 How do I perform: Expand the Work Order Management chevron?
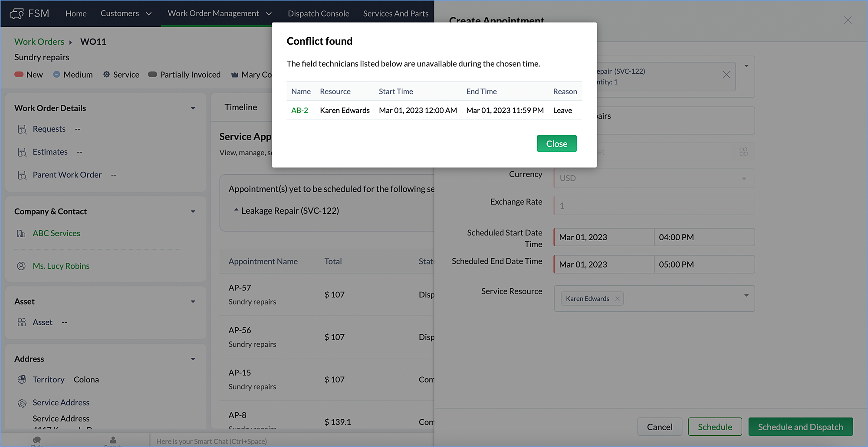point(269,13)
